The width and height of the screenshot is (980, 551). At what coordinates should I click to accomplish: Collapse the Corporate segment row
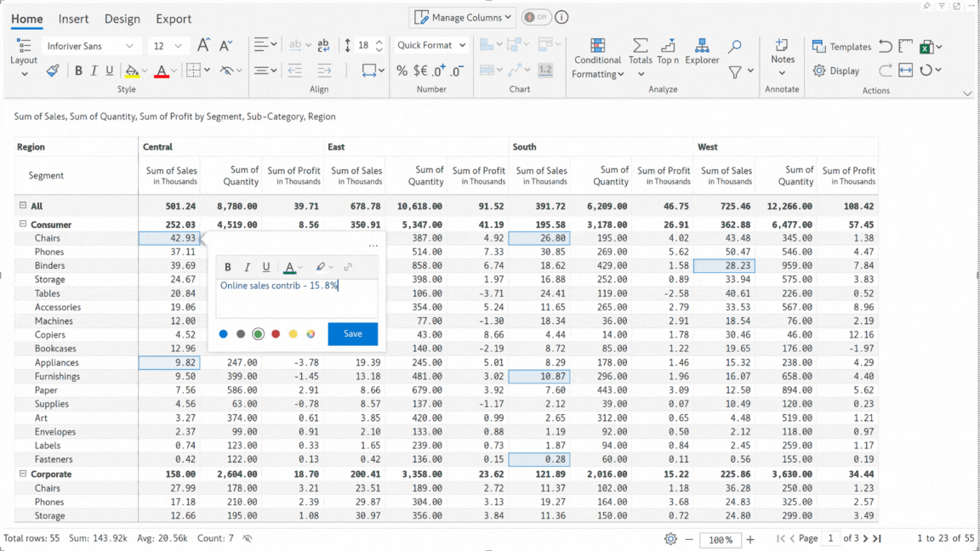[x=23, y=474]
